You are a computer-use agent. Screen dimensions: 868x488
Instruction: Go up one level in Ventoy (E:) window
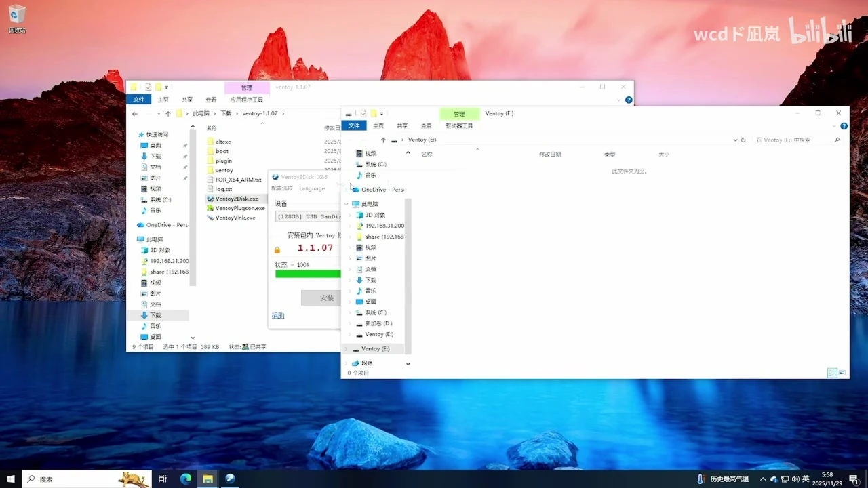[x=383, y=140]
